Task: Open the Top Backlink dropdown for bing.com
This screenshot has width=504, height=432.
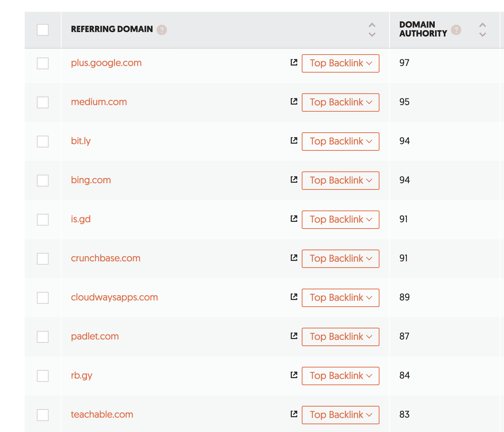Action: [340, 180]
